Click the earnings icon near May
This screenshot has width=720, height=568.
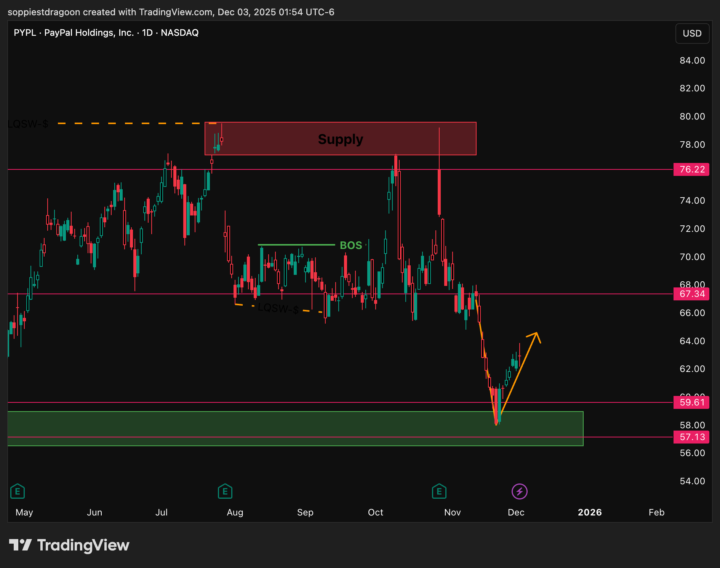(x=17, y=491)
